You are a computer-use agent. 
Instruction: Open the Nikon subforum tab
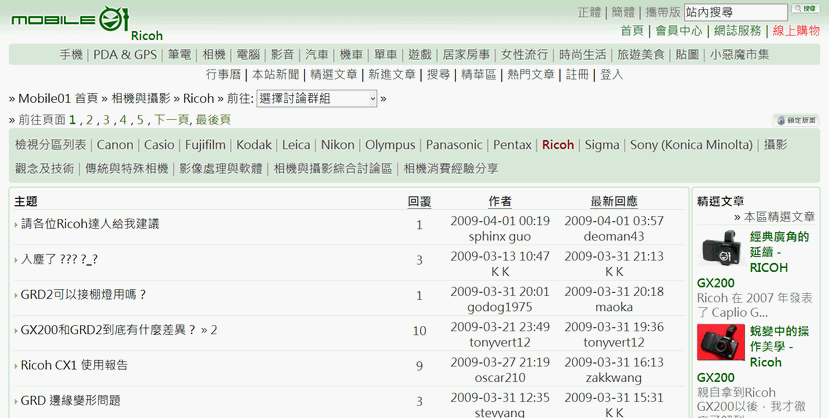[x=338, y=145]
